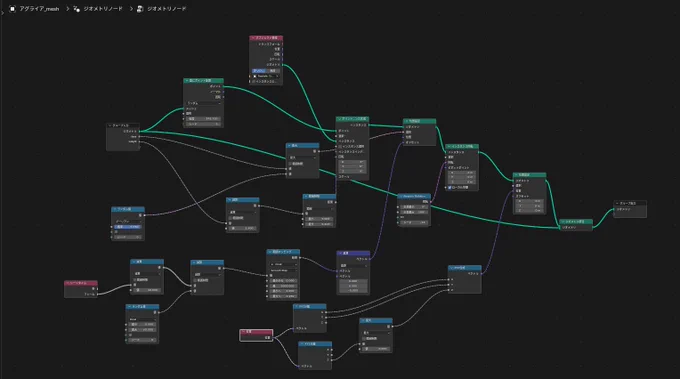The width and height of the screenshot is (680, 379).
Task: Toggle clamp checkbox in math node feeding 範囲マッピング
Action: [195, 280]
